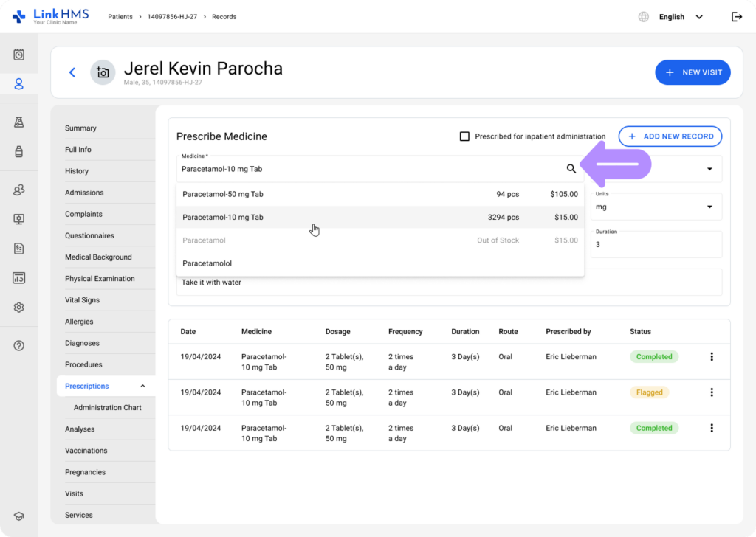Click ADD NEW RECORD
This screenshot has width=756, height=537.
pos(670,136)
